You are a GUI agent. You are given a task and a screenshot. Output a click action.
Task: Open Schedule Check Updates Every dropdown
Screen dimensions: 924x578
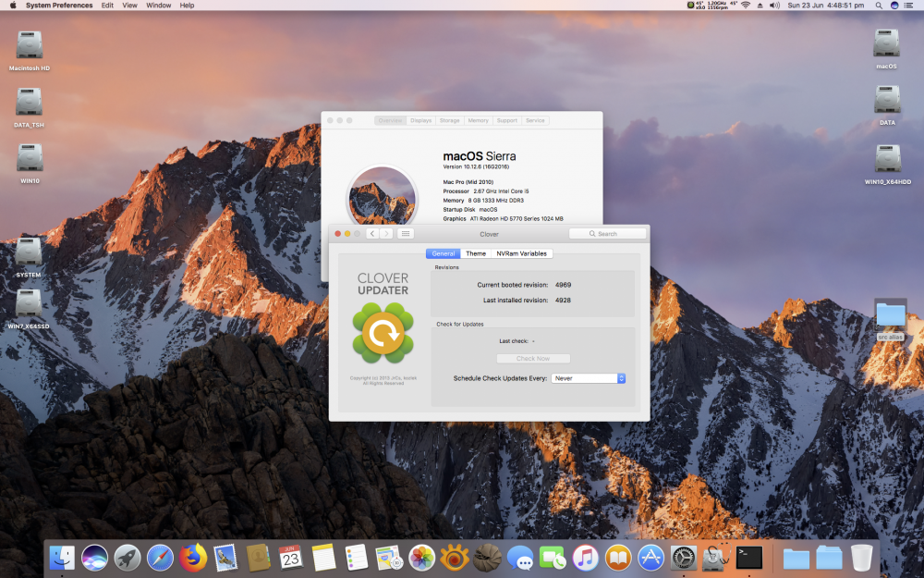point(588,378)
